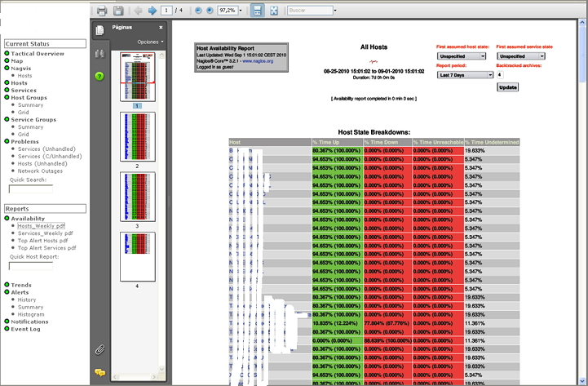Click the page number field

pos(166,11)
